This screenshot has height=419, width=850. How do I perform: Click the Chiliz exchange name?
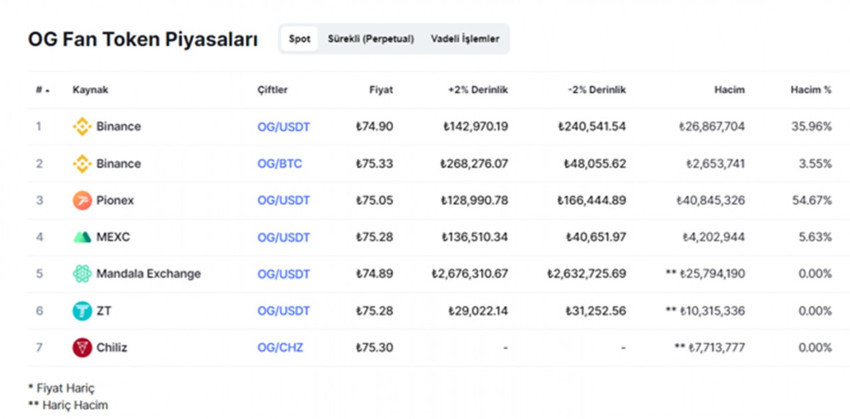click(112, 347)
